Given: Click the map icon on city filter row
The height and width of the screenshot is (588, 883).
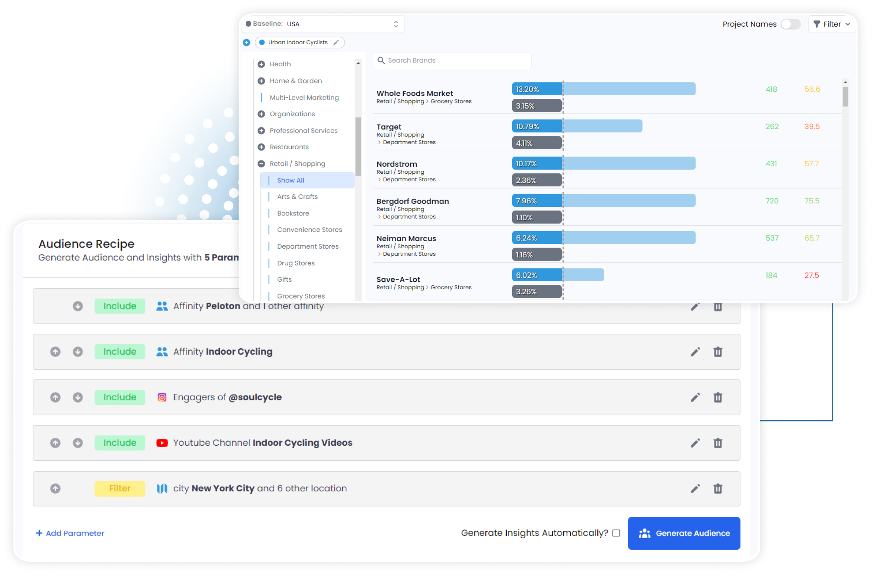Looking at the screenshot, I should (x=162, y=488).
